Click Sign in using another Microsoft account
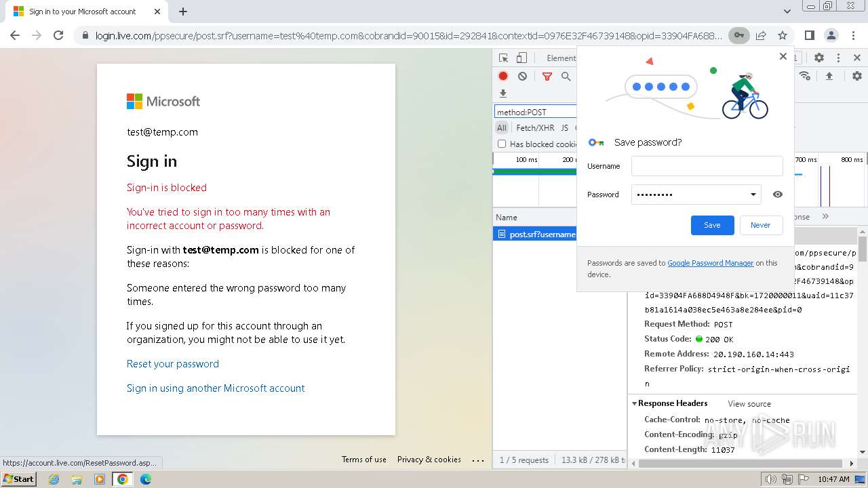This screenshot has height=488, width=868. point(216,388)
